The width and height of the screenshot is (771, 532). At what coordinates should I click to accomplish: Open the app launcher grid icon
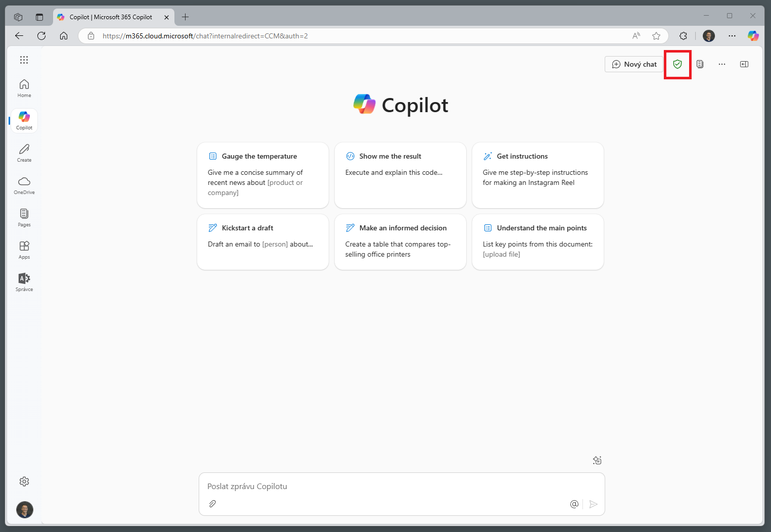click(x=24, y=60)
